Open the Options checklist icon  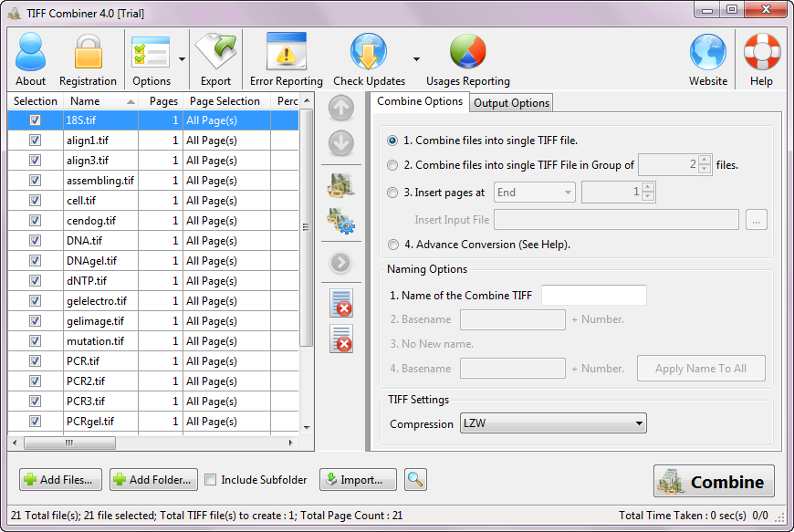[151, 52]
